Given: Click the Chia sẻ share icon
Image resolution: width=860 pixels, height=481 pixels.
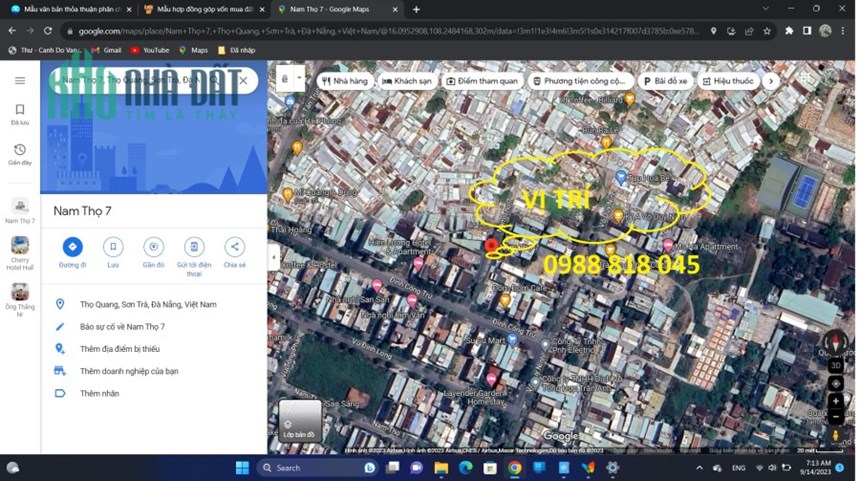Looking at the screenshot, I should coord(234,247).
